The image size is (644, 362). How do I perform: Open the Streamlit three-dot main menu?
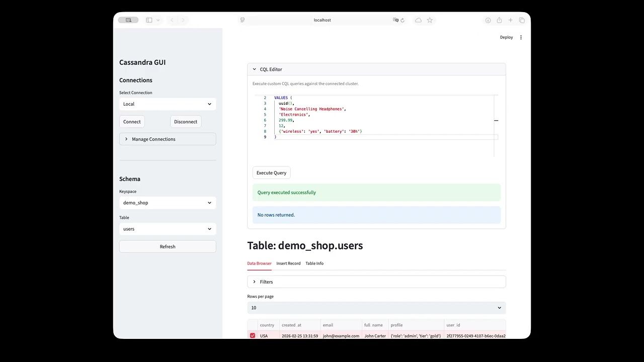521,37
